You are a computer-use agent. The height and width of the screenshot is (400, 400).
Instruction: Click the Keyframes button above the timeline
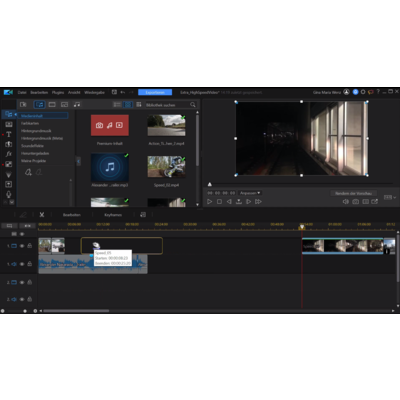pyautogui.click(x=113, y=215)
